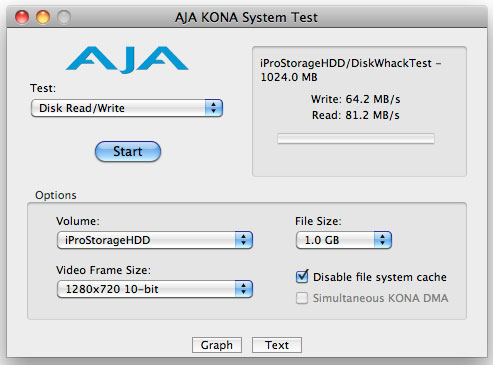Switch to the Graph view
The width and height of the screenshot is (493, 365).
pos(217,345)
